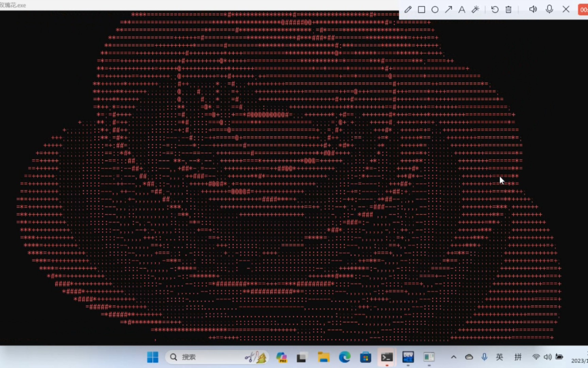Select the Rectangle drawing tool
This screenshot has height=368, width=588.
tap(421, 9)
